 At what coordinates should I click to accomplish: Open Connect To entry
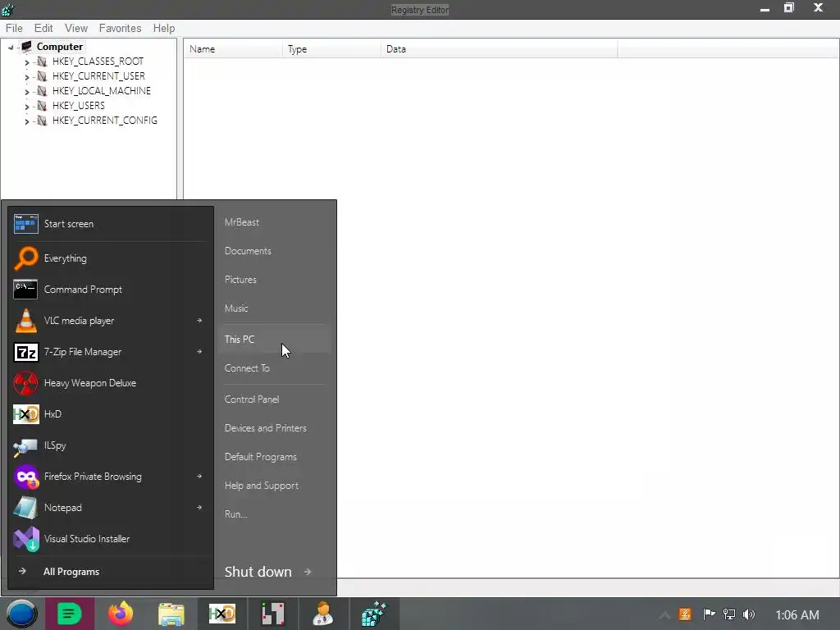[x=247, y=368]
